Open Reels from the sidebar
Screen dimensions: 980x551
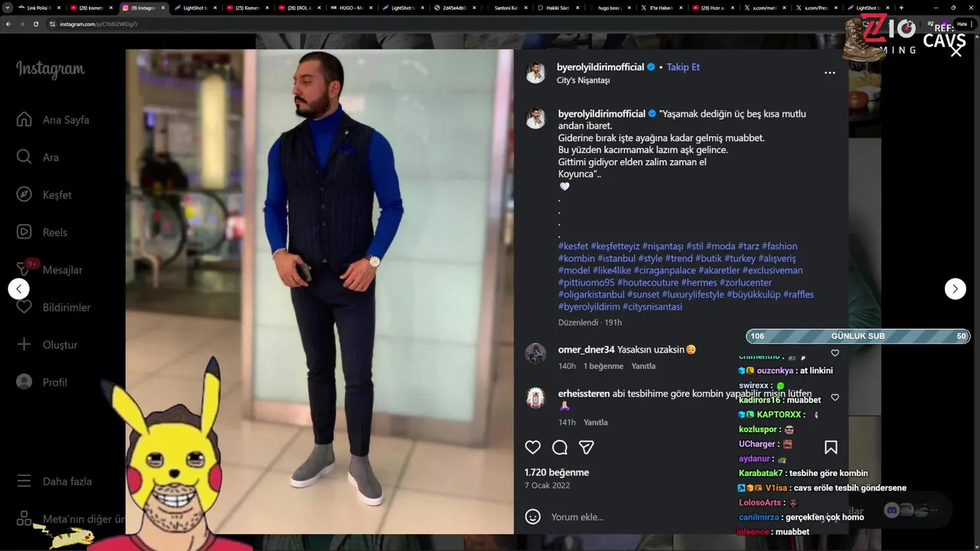(42, 232)
